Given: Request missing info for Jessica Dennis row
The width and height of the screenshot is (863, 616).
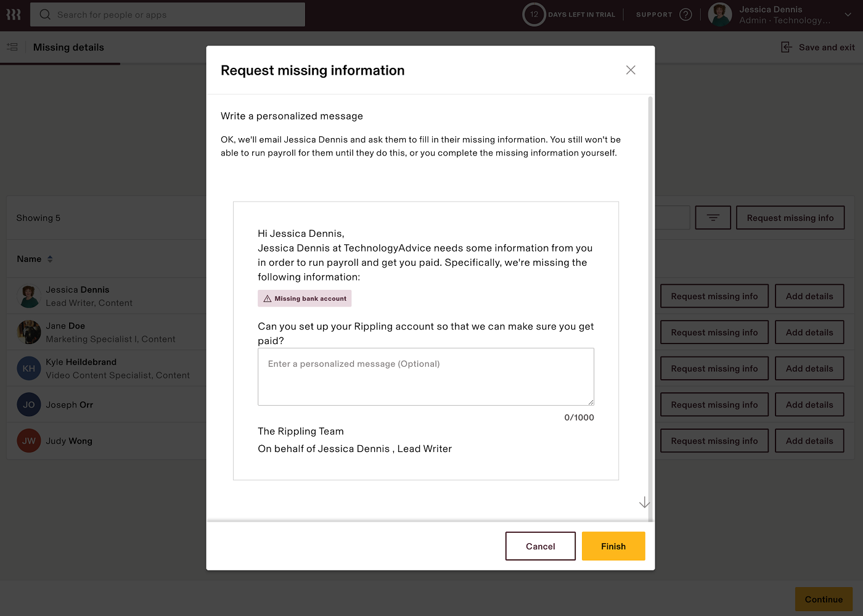Looking at the screenshot, I should [x=714, y=296].
